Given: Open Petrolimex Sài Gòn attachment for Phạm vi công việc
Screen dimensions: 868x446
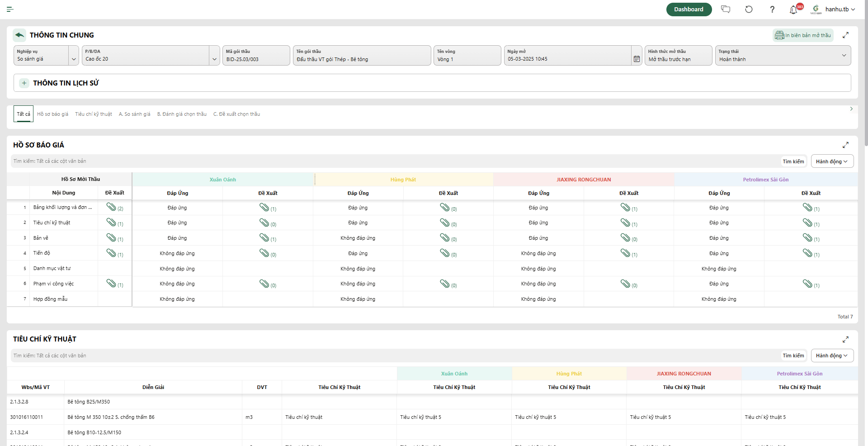Looking at the screenshot, I should click(807, 284).
